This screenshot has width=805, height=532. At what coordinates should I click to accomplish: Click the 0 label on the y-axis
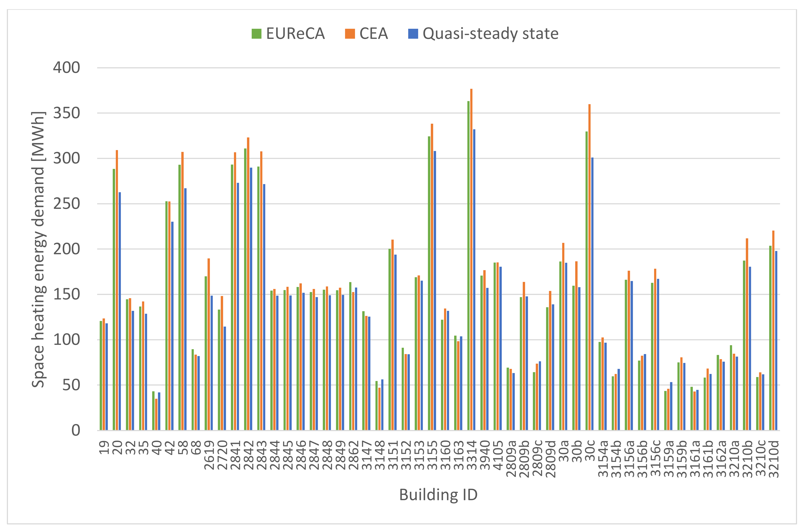click(76, 430)
